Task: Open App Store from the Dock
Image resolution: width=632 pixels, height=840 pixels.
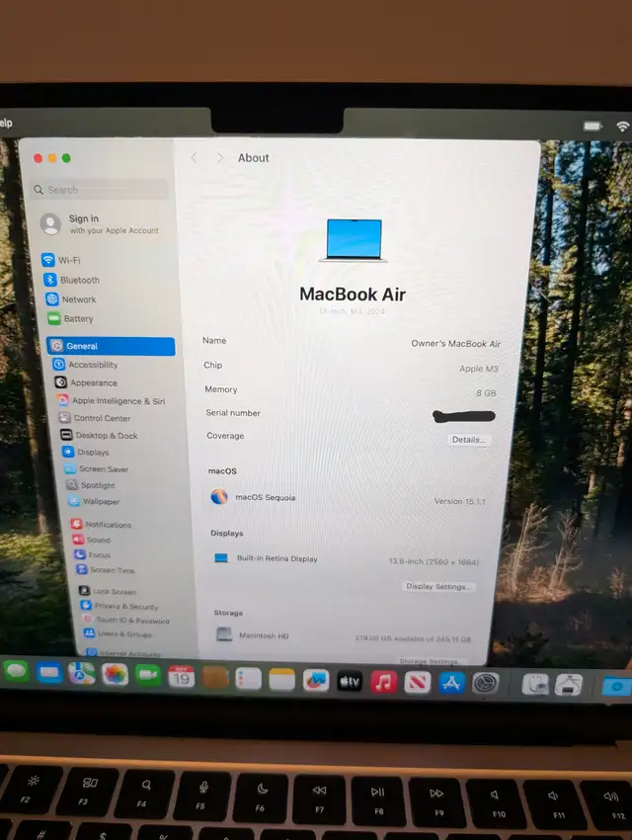Action: (x=451, y=684)
